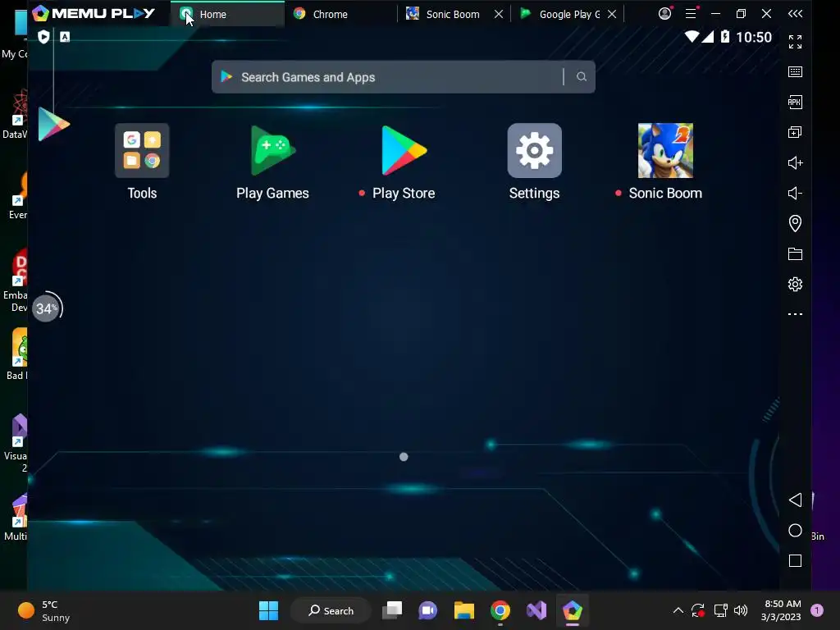This screenshot has width=840, height=630.
Task: Tap the Android Home circle button
Action: (795, 531)
